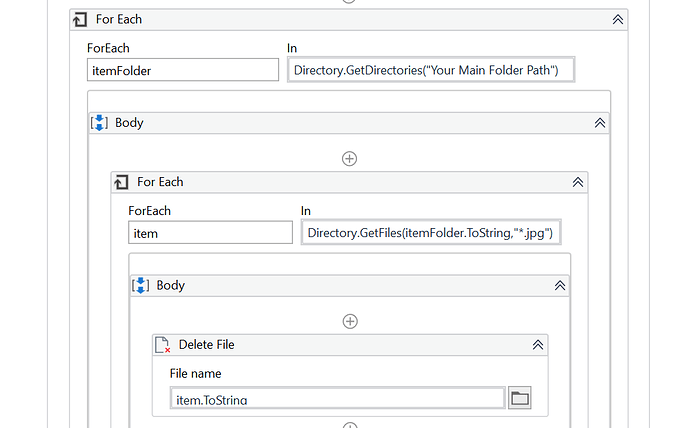690x428 pixels.
Task: Click the outer For Each activity icon
Action: 80,19
